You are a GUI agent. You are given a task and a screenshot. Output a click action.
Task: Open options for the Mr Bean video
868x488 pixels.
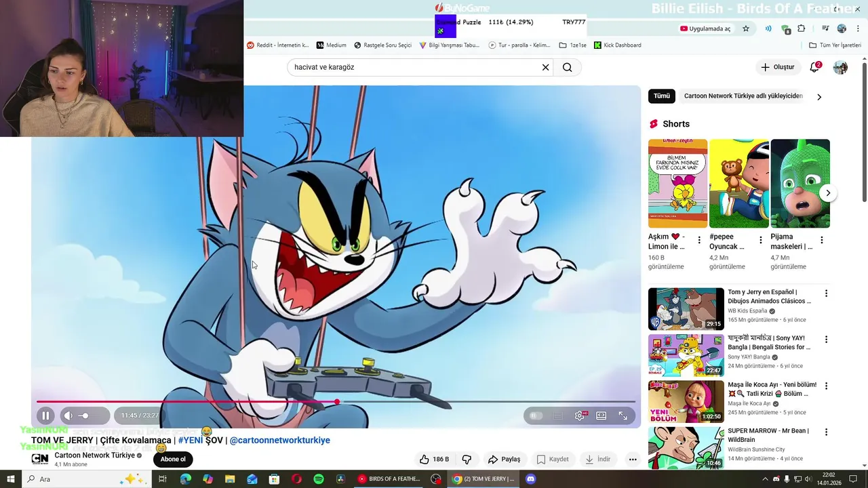point(826,432)
